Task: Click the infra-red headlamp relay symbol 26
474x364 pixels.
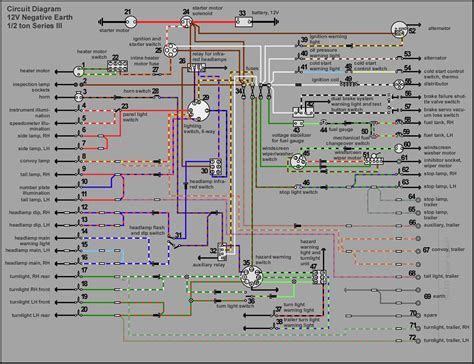Action: [196, 68]
